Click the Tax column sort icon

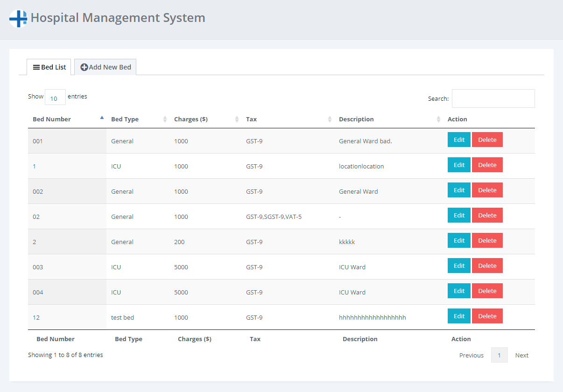(330, 119)
